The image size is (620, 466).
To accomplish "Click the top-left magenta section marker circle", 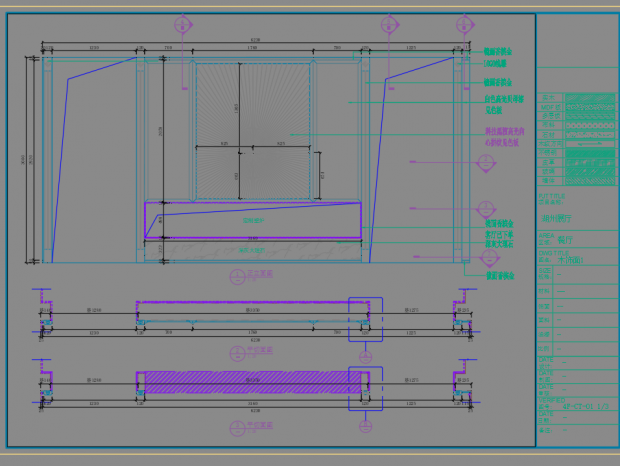I will tap(182, 25).
